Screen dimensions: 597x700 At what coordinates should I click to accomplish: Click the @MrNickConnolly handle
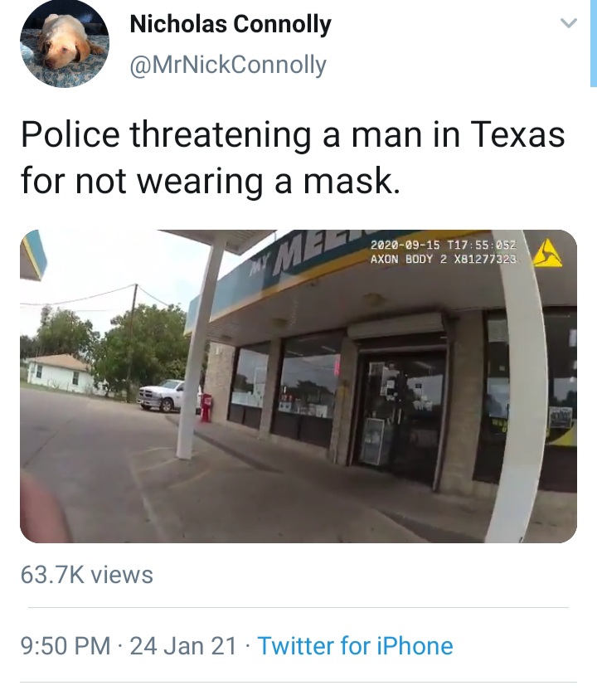coord(228,65)
